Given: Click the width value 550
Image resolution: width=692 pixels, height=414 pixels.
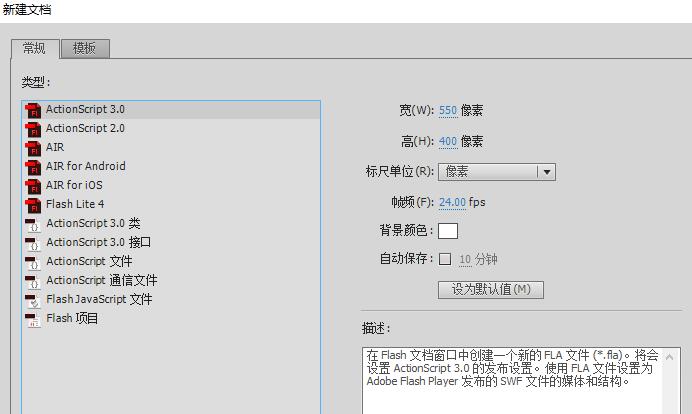Looking at the screenshot, I should click(x=448, y=110).
